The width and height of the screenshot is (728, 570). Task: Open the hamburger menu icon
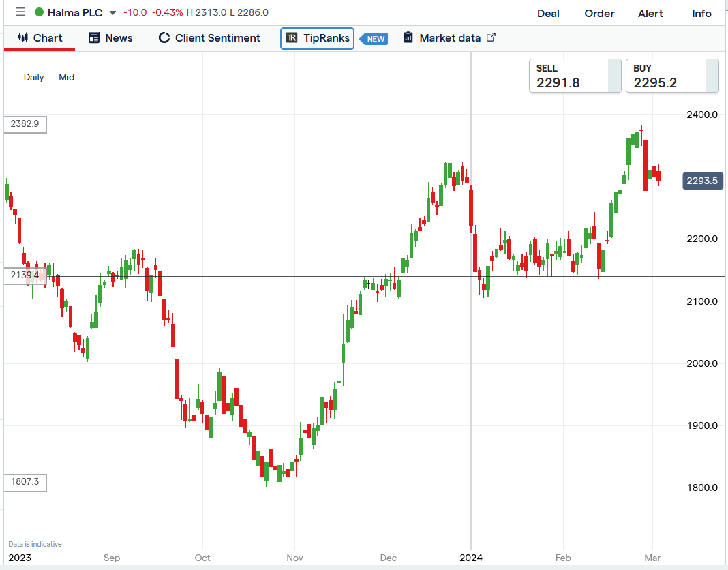[20, 12]
